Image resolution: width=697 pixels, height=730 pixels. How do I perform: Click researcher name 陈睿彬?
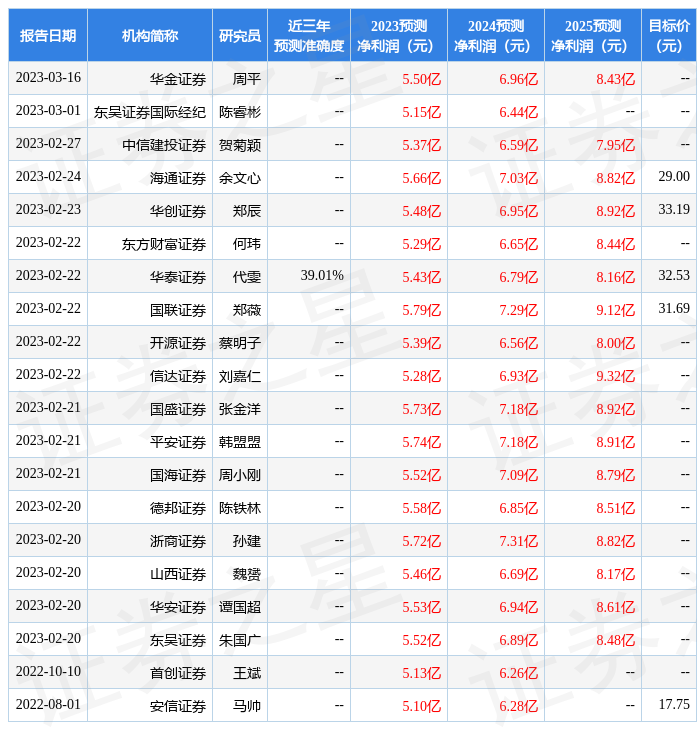240,112
